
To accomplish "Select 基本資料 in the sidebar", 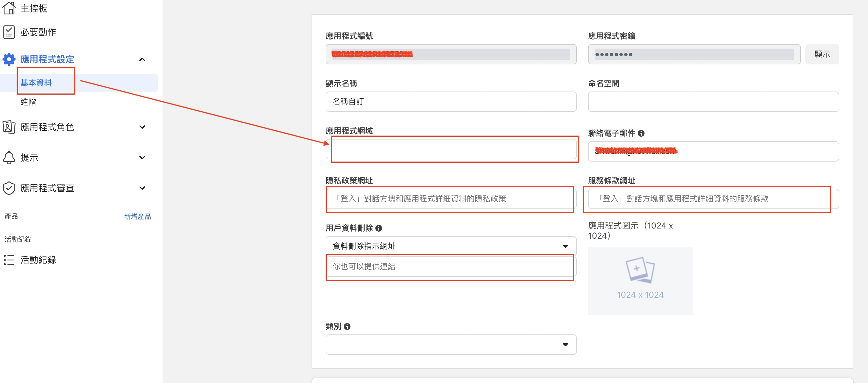I will [x=36, y=83].
